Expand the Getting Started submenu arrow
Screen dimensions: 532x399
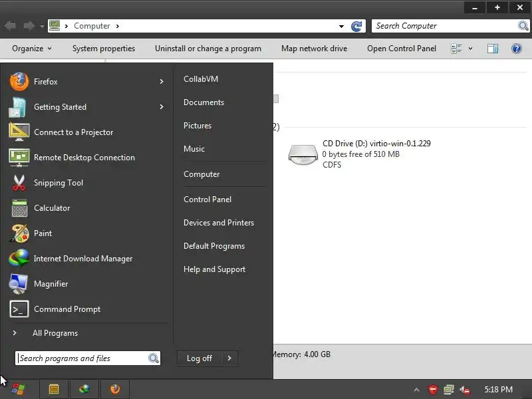click(x=162, y=107)
